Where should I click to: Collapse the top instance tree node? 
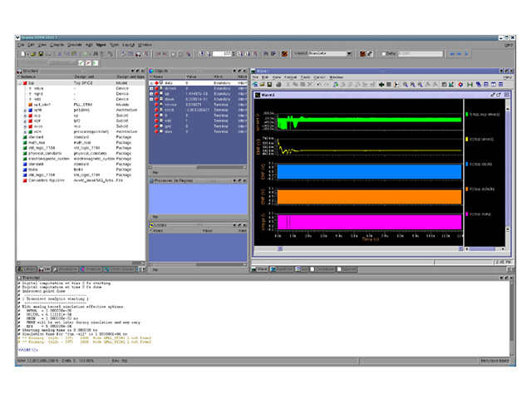coord(21,83)
